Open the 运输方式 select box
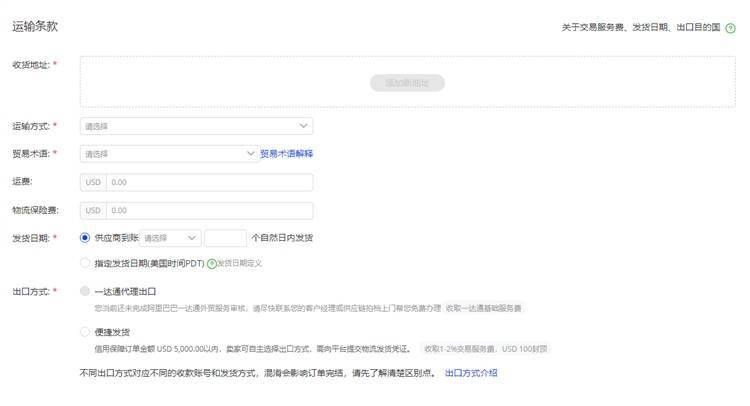Image resolution: width=750 pixels, height=406 pixels. (x=197, y=126)
